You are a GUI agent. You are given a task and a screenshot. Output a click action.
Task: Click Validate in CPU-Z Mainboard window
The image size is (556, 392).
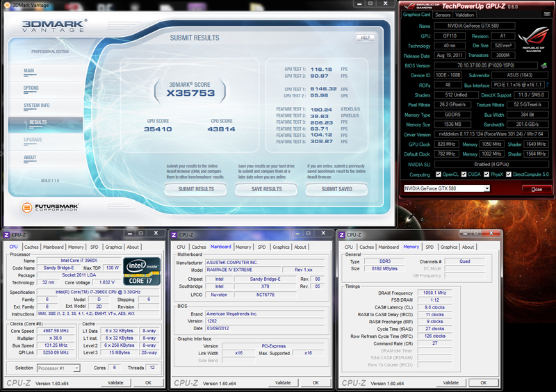click(x=283, y=383)
